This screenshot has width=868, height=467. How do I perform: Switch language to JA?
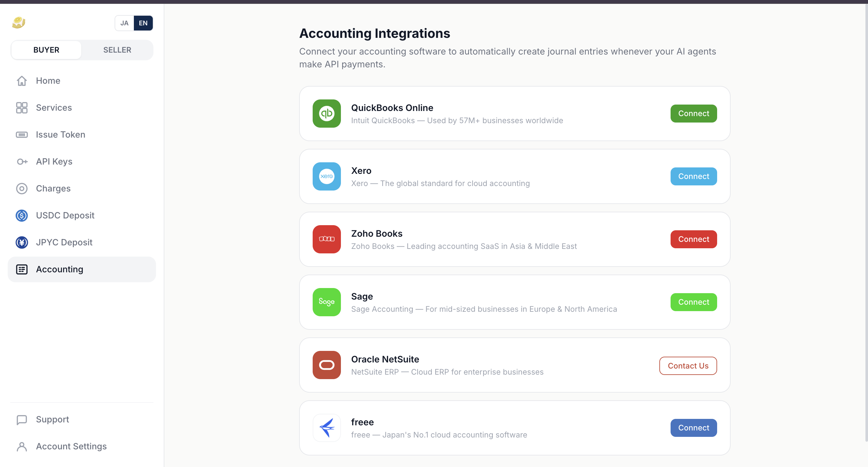pyautogui.click(x=124, y=23)
